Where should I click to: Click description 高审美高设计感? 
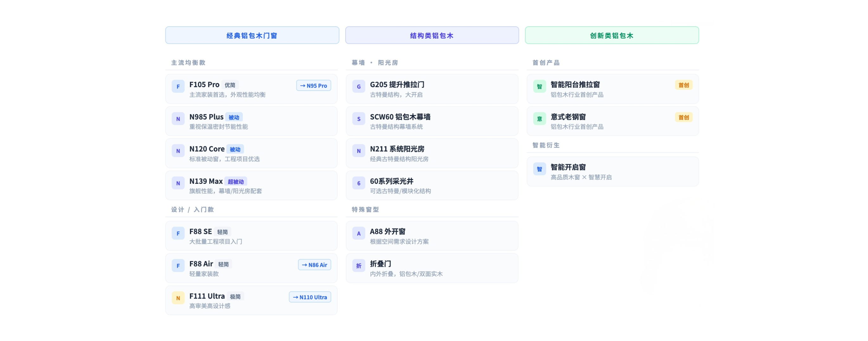coord(210,306)
